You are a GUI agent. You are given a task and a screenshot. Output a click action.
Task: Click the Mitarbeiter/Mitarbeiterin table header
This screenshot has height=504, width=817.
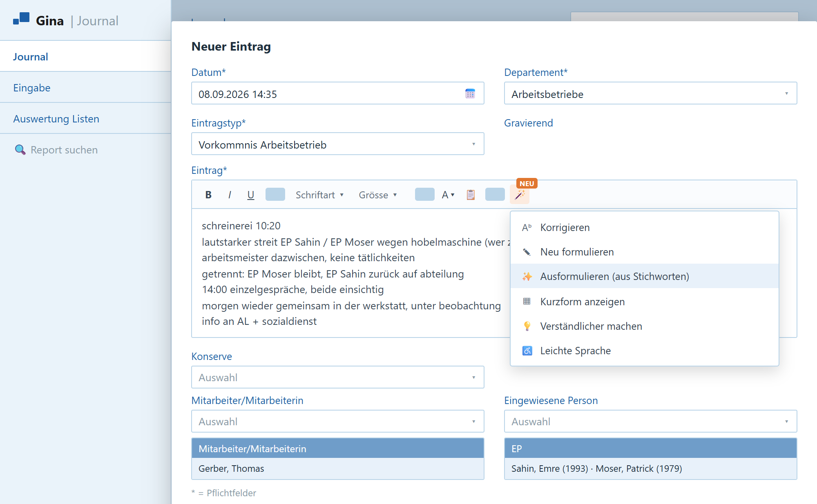click(338, 448)
